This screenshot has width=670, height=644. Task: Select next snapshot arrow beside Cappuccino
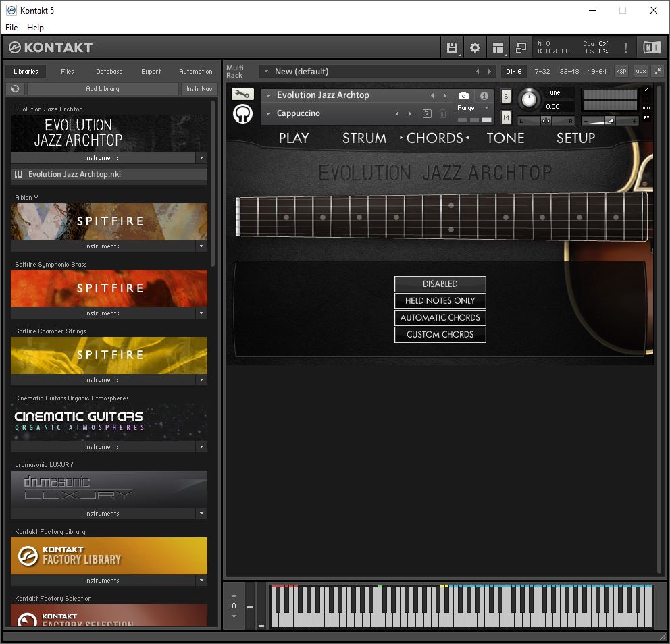point(410,113)
